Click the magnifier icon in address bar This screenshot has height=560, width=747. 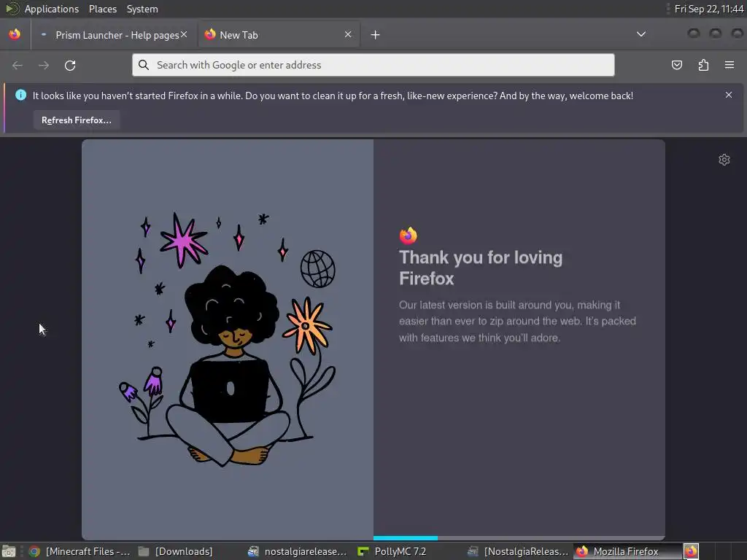click(x=144, y=65)
